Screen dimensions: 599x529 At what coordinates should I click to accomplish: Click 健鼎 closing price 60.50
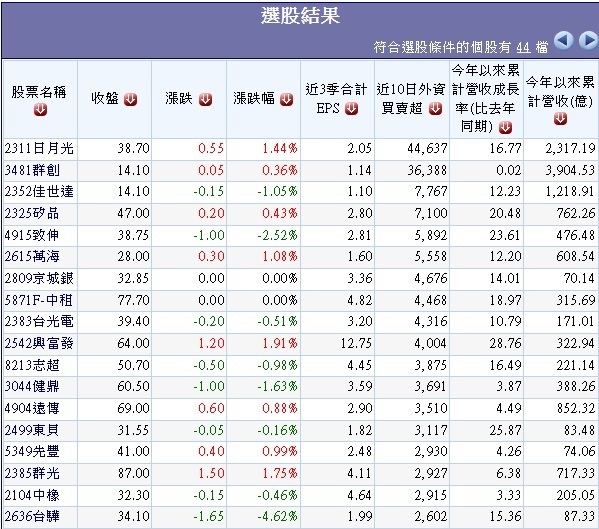click(133, 386)
